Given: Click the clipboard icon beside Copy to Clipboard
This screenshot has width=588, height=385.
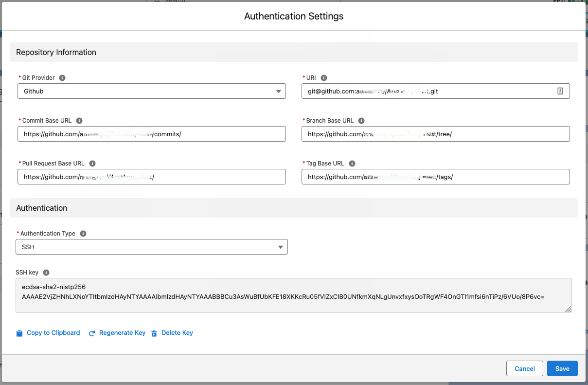Looking at the screenshot, I should click(x=19, y=333).
